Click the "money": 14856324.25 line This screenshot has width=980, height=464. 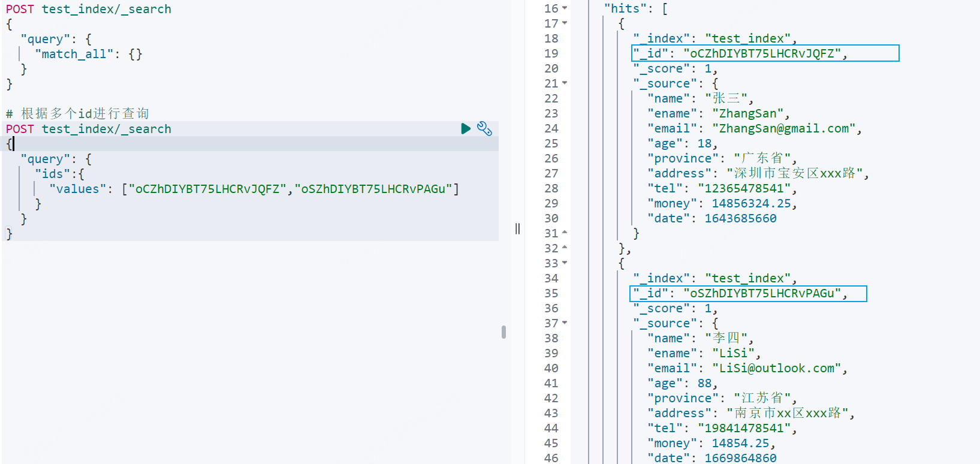coord(722,203)
